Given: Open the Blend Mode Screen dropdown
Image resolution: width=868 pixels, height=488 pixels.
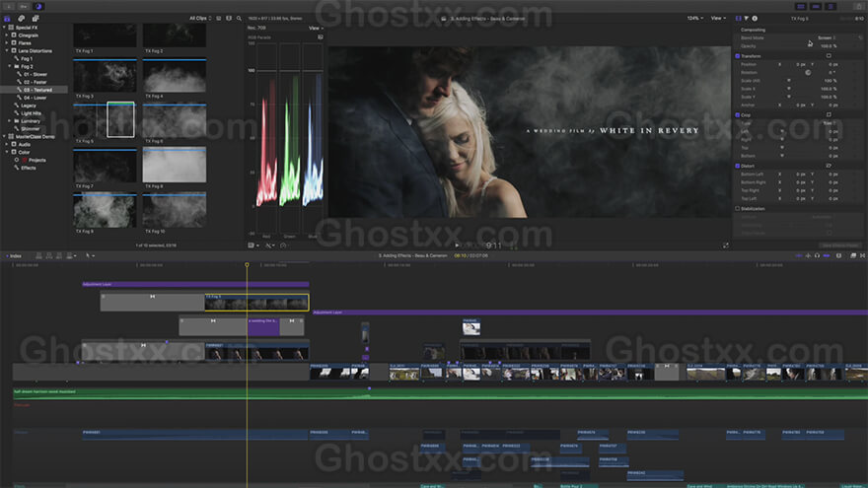Looking at the screenshot, I should pos(827,37).
